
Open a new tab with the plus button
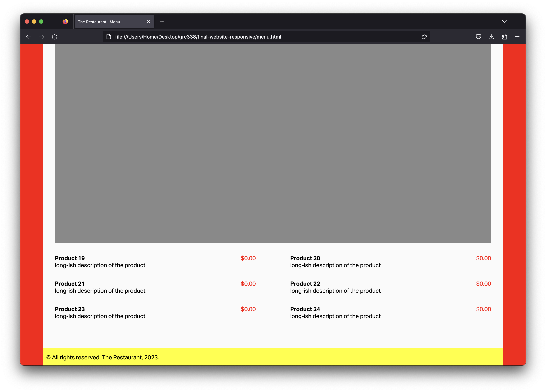pos(162,22)
